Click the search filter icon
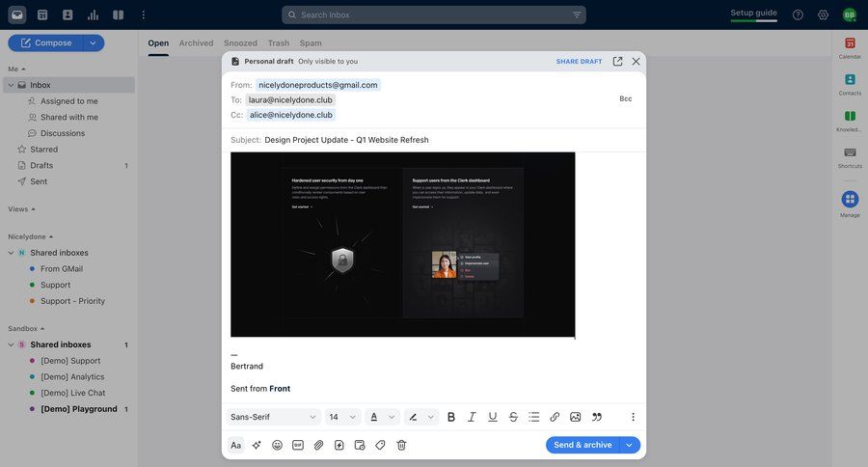Image resolution: width=868 pixels, height=467 pixels. click(x=577, y=15)
